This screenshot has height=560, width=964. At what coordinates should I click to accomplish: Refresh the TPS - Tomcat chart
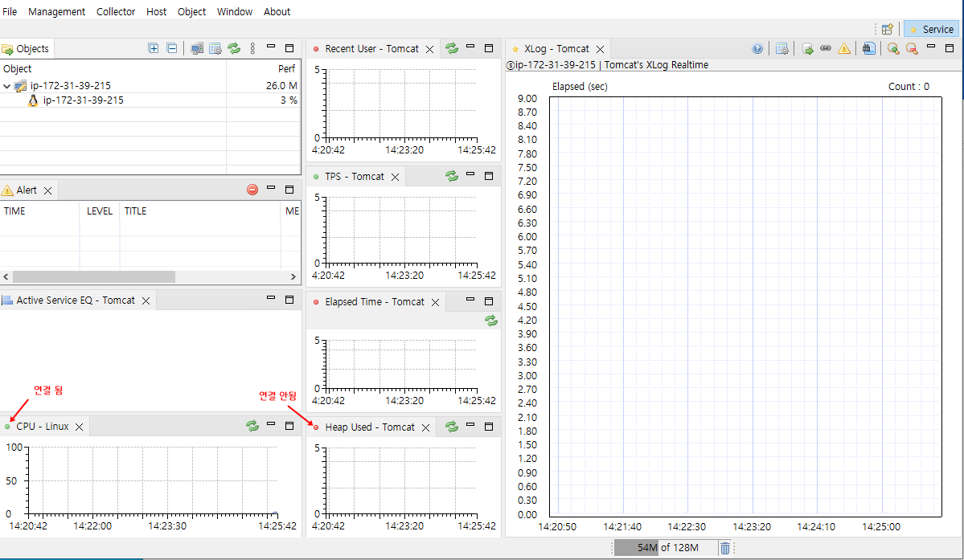(452, 176)
